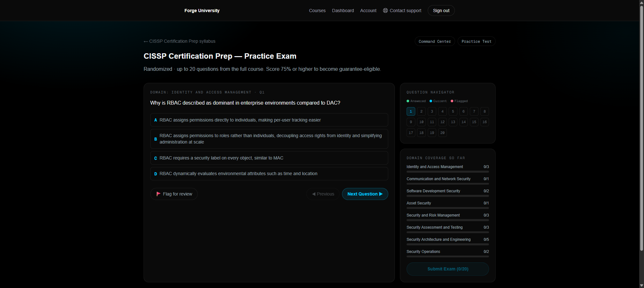Open the Courses nav item

[x=317, y=11]
